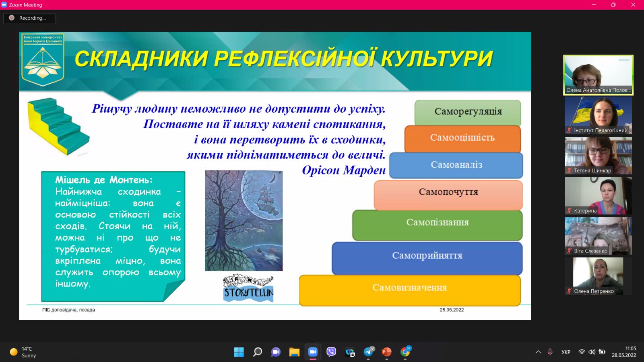644x362 pixels.
Task: Open the volume control in system tray
Action: pyautogui.click(x=592, y=352)
